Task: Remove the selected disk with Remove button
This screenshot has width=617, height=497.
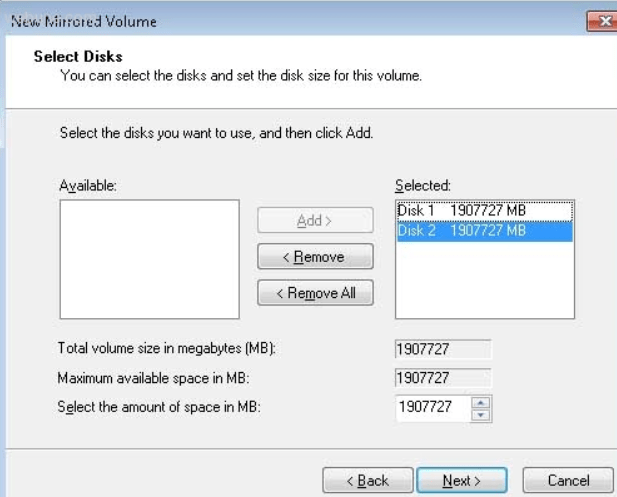Action: point(315,257)
